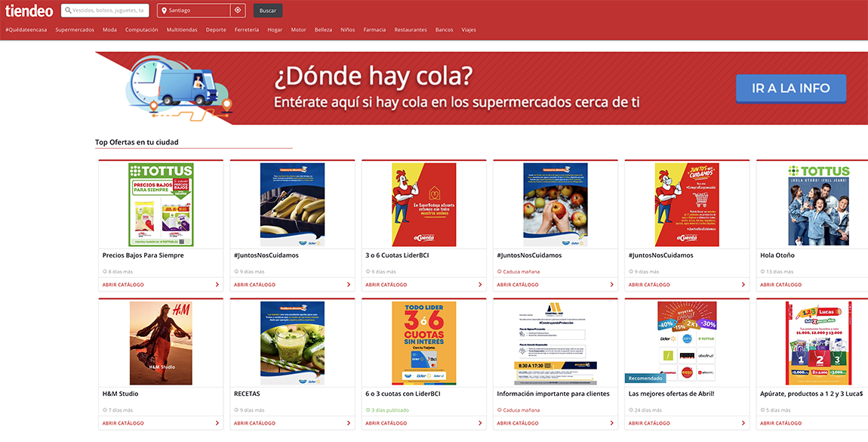Click ABRIR CATÁLOGO under Precios Bajos Para Siempre

tap(123, 285)
